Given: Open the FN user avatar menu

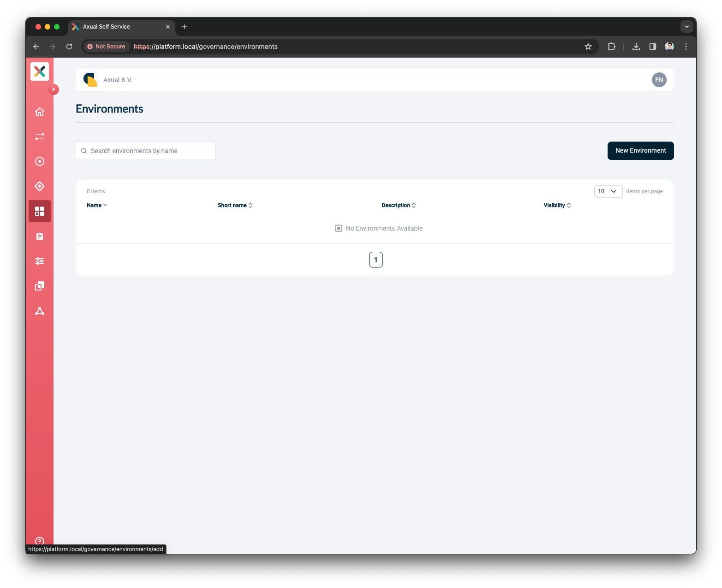Looking at the screenshot, I should click(x=659, y=80).
